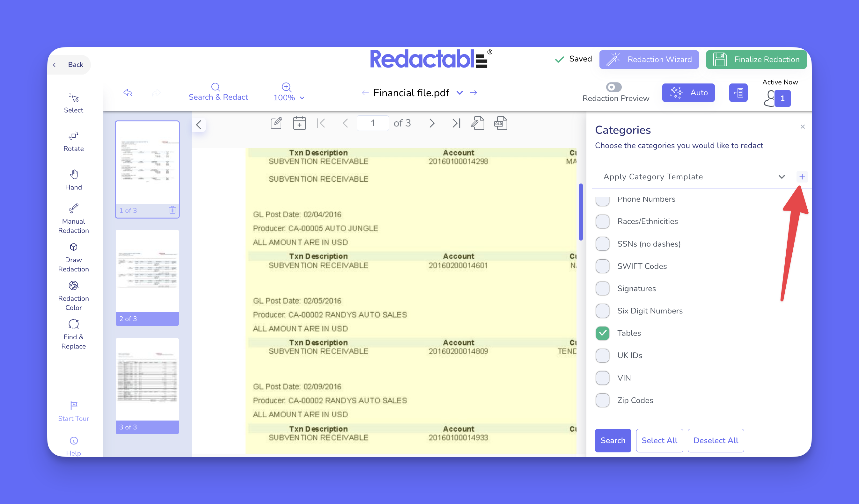Uncheck the Tables category checkbox
The height and width of the screenshot is (504, 859).
602,333
